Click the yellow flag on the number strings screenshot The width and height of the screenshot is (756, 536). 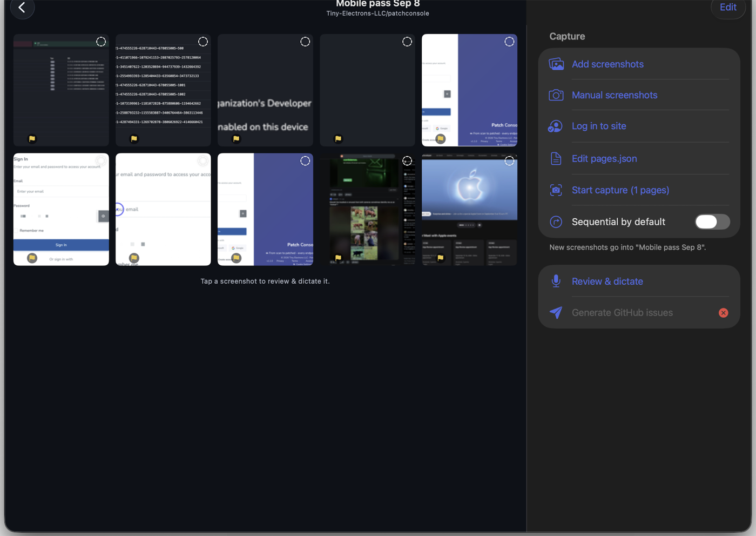pyautogui.click(x=134, y=139)
